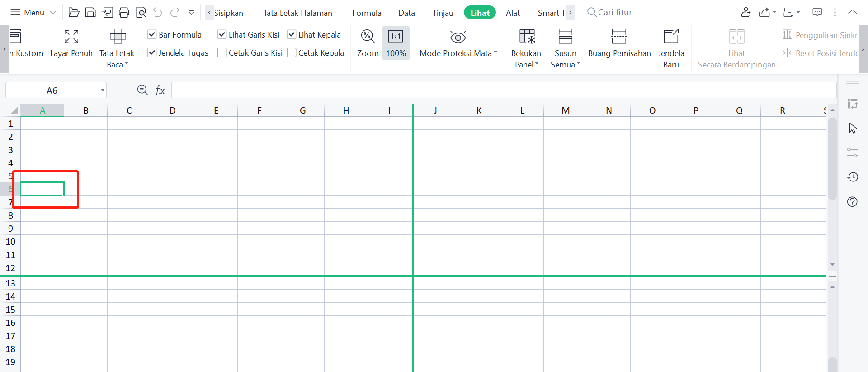Screen dimensions: 868x372
Task: Click the help question mark sidebar icon
Action: [853, 202]
